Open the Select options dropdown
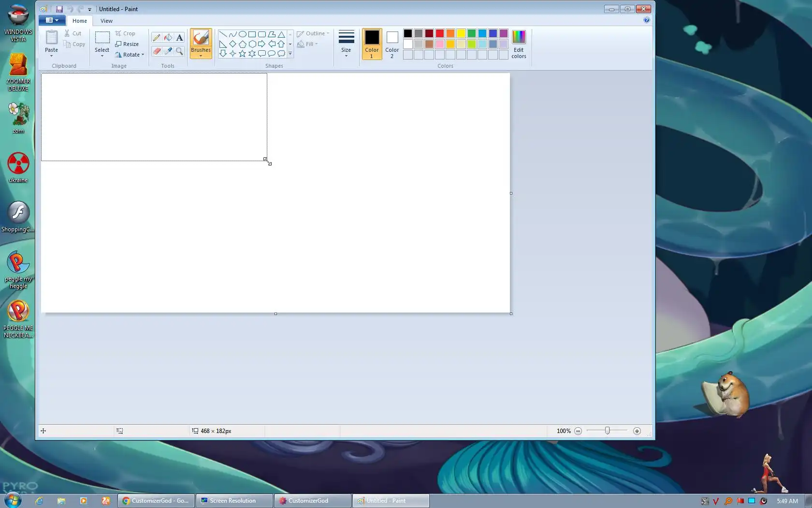812x508 pixels. [x=102, y=56]
